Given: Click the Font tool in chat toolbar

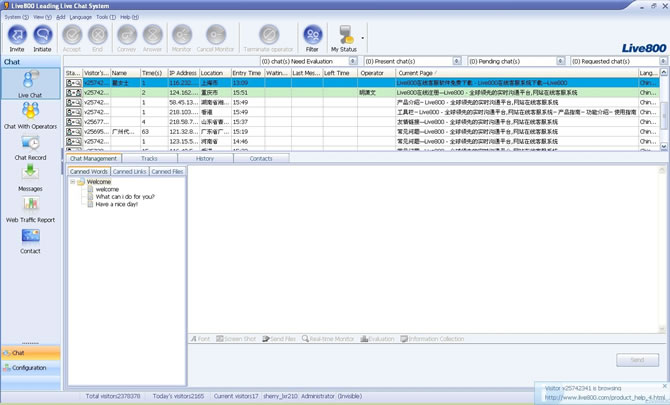Looking at the screenshot, I should [x=200, y=339].
